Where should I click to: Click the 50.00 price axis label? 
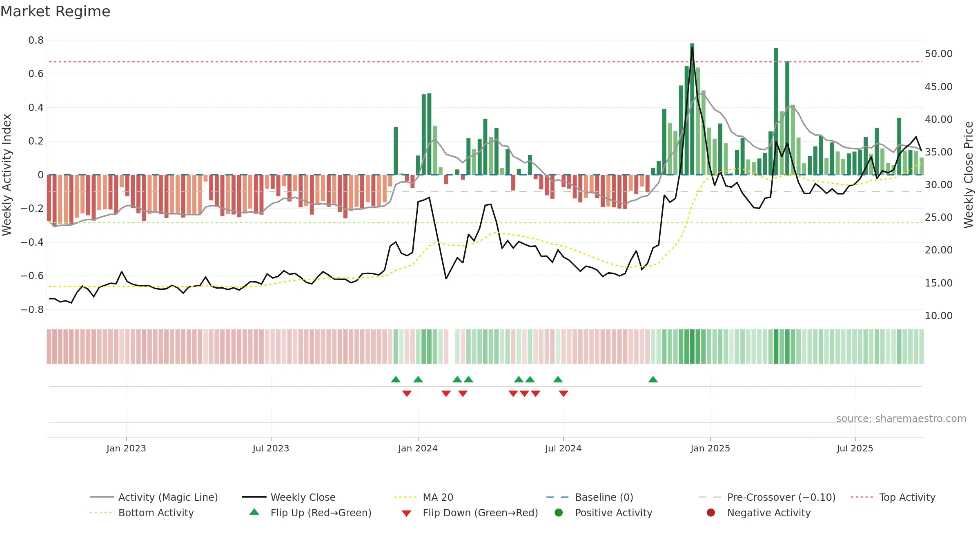[938, 54]
